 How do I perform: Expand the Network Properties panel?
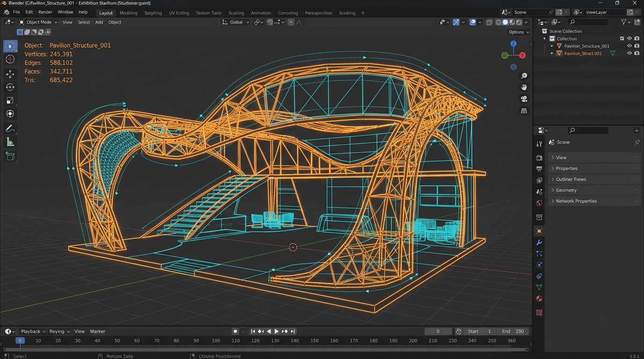(x=594, y=201)
